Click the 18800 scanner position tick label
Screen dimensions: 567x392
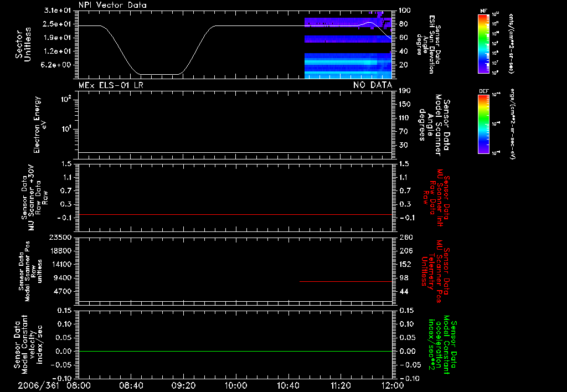[60, 251]
